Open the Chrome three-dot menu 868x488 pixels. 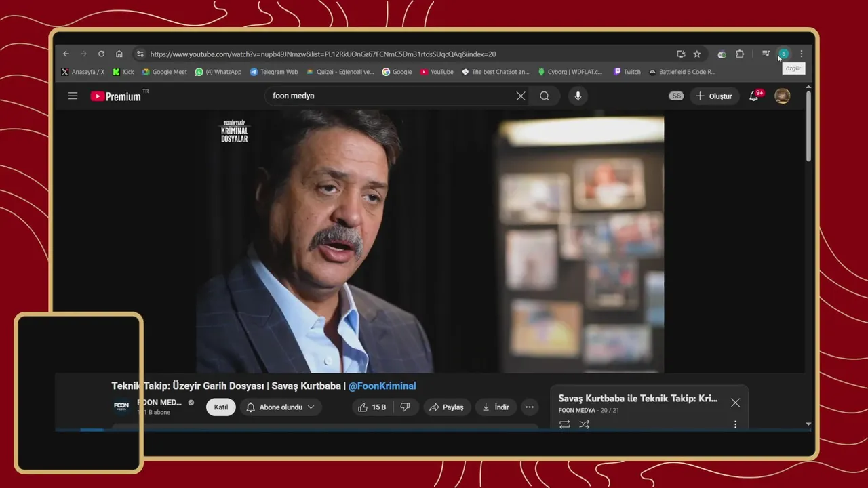801,54
